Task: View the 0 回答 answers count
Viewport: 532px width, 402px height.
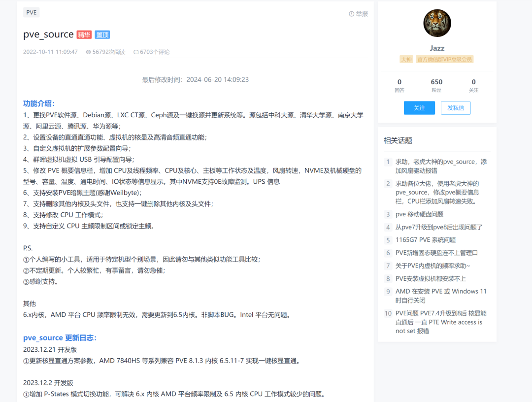Action: point(399,86)
